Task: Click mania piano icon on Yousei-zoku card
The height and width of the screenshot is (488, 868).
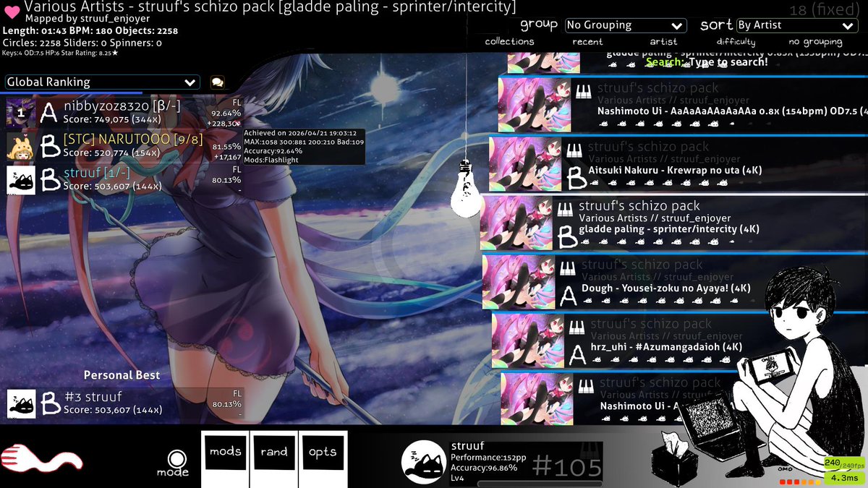Action: [x=568, y=269]
